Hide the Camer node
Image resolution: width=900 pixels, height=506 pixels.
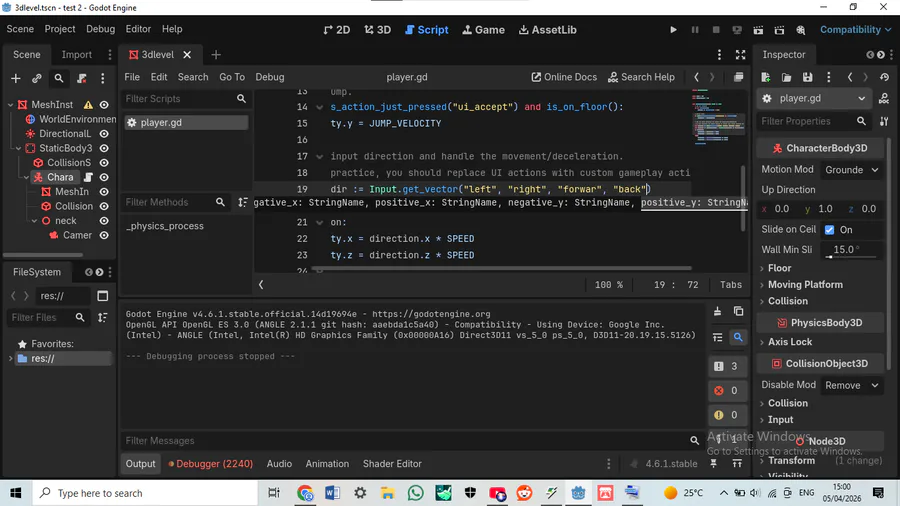pyautogui.click(x=104, y=235)
